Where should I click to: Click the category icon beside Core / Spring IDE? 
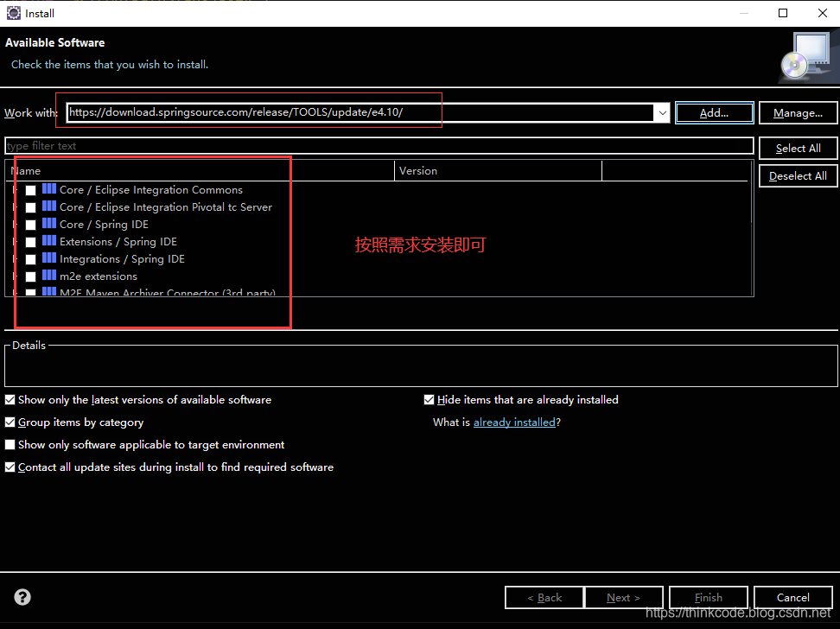coord(49,223)
